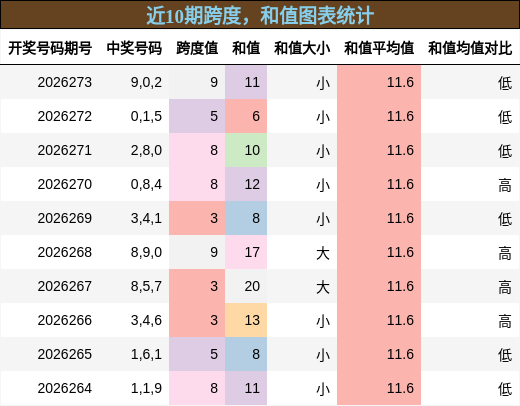Click period number 2026267
520x406 pixels.
(x=65, y=286)
